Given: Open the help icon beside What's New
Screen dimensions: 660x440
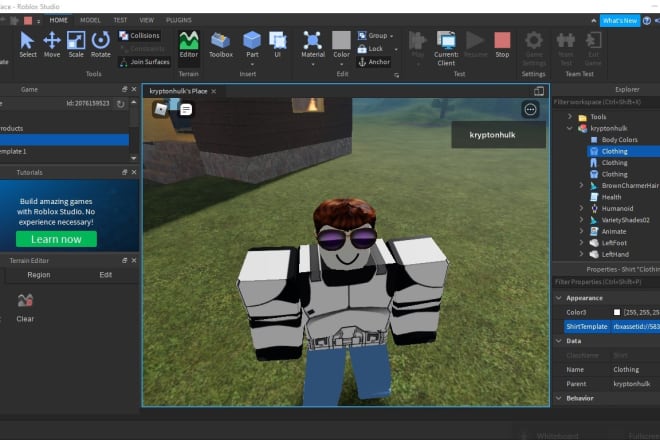Looking at the screenshot, I should (647, 21).
